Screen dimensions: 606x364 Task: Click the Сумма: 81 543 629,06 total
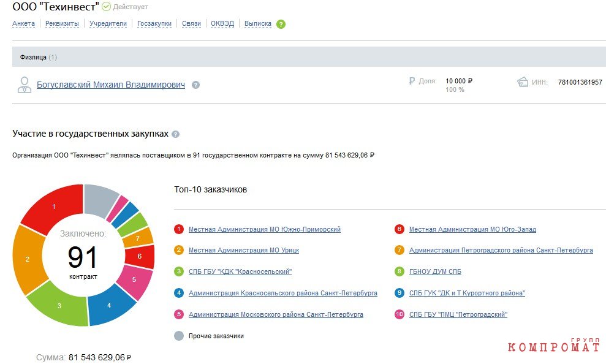click(83, 357)
